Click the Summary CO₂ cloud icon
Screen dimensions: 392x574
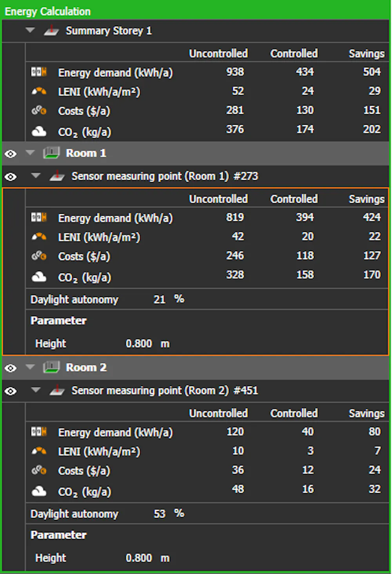pos(39,131)
